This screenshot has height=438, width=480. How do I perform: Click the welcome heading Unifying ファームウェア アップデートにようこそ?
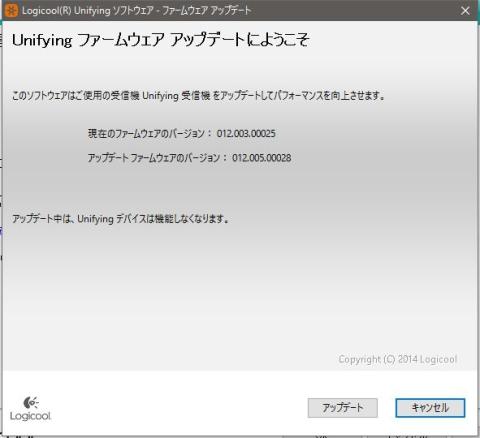pyautogui.click(x=161, y=40)
